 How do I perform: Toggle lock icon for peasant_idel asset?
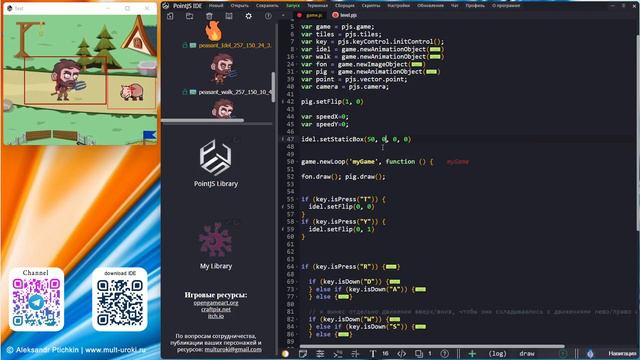pos(185,45)
